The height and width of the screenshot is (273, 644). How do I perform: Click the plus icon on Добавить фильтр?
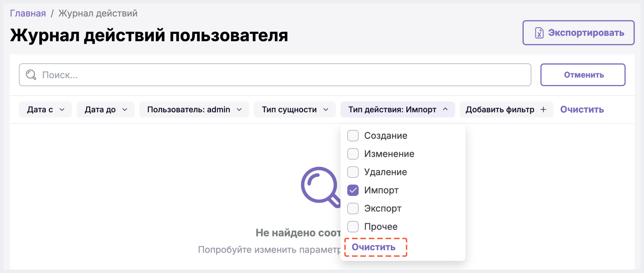(543, 110)
